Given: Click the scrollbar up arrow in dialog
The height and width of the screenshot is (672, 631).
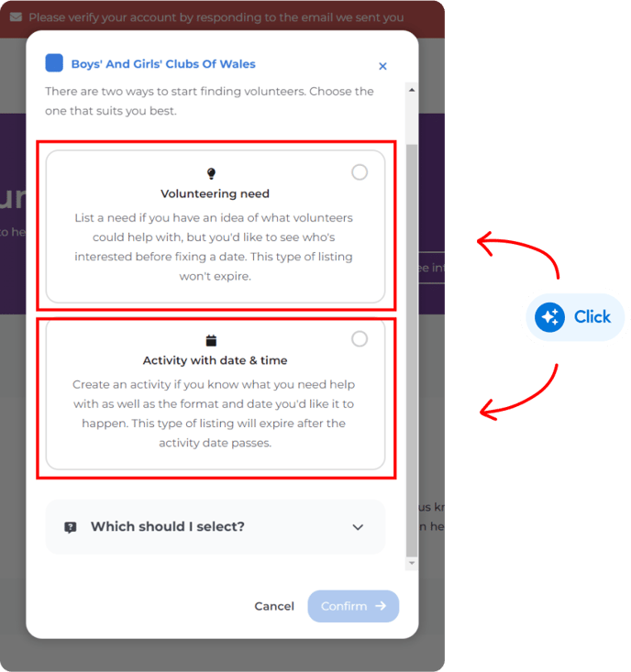Looking at the screenshot, I should click(x=412, y=90).
